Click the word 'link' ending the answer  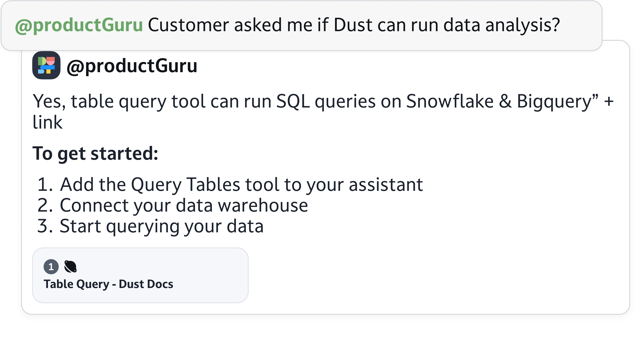tap(47, 122)
